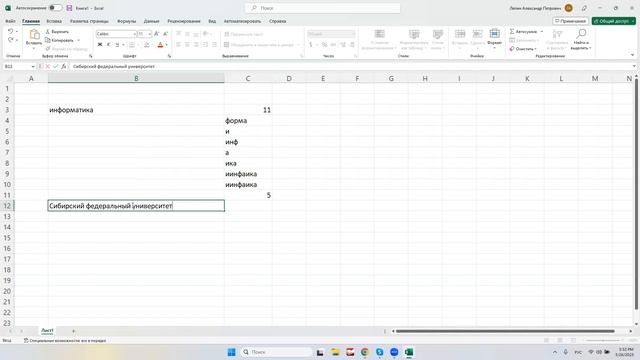
Task: Open the Копировать dropdown arrow
Action: tap(78, 40)
